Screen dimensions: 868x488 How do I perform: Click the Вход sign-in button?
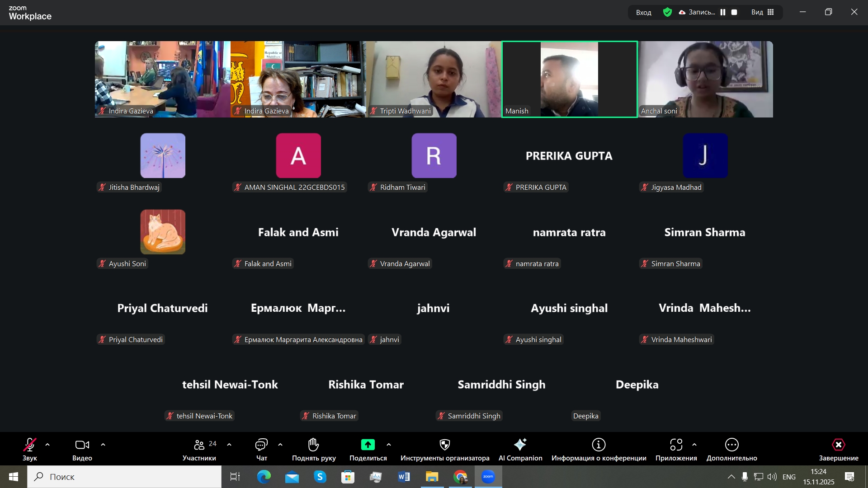643,12
